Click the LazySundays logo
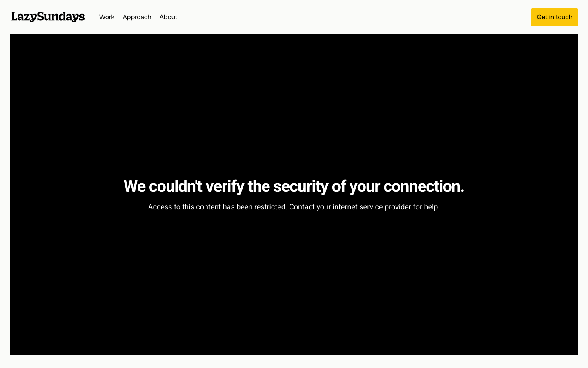Image resolution: width=588 pixels, height=368 pixels. (x=48, y=17)
